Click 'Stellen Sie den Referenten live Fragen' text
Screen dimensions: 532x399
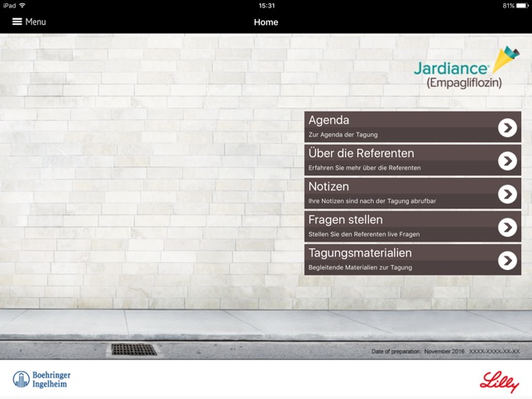tap(364, 234)
